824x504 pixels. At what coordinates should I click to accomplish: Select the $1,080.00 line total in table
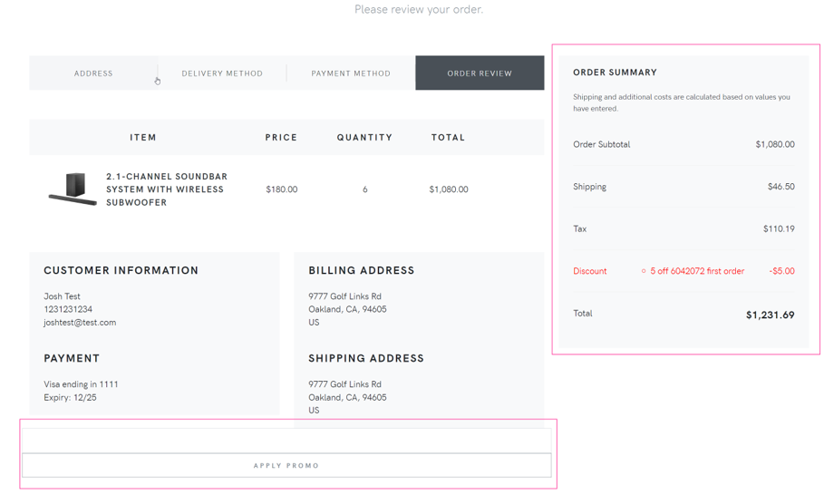point(449,189)
